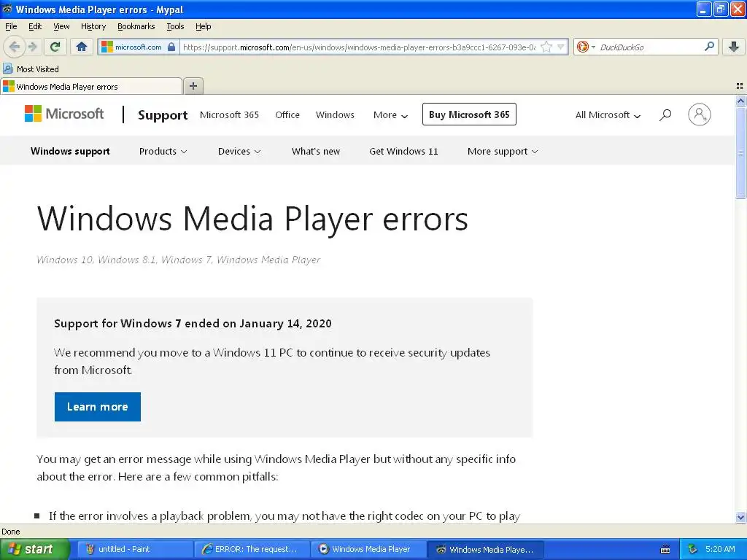Expand the All Microsoft menu
The height and width of the screenshot is (560, 747).
pos(608,114)
